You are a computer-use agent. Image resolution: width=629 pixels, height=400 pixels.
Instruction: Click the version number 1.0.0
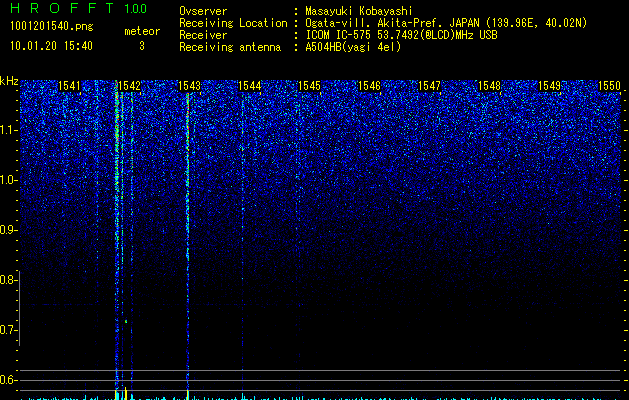pos(135,9)
